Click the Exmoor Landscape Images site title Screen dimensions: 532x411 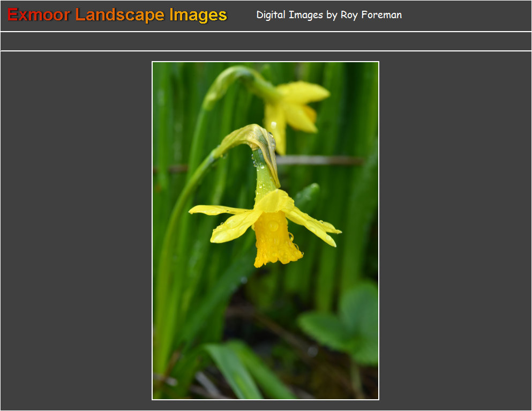coord(117,15)
